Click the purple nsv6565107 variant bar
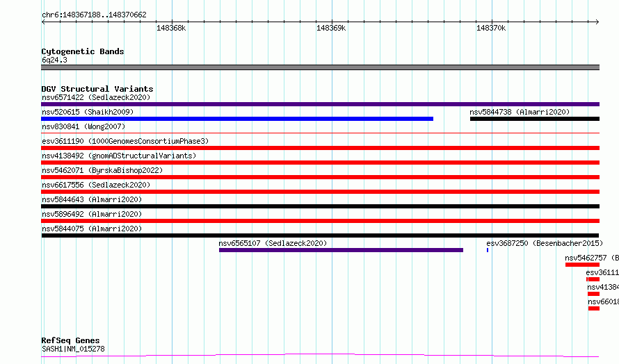This screenshot has width=619, height=364. click(x=341, y=250)
